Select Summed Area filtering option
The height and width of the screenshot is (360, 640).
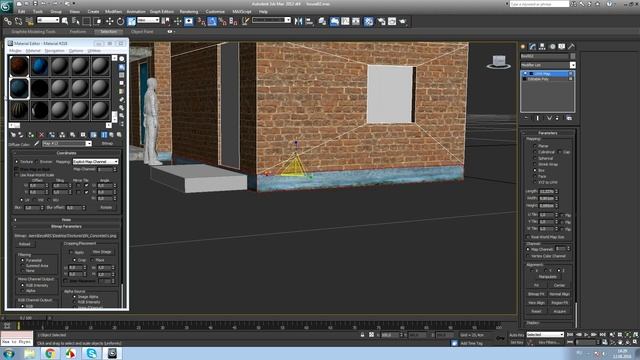tap(22, 265)
